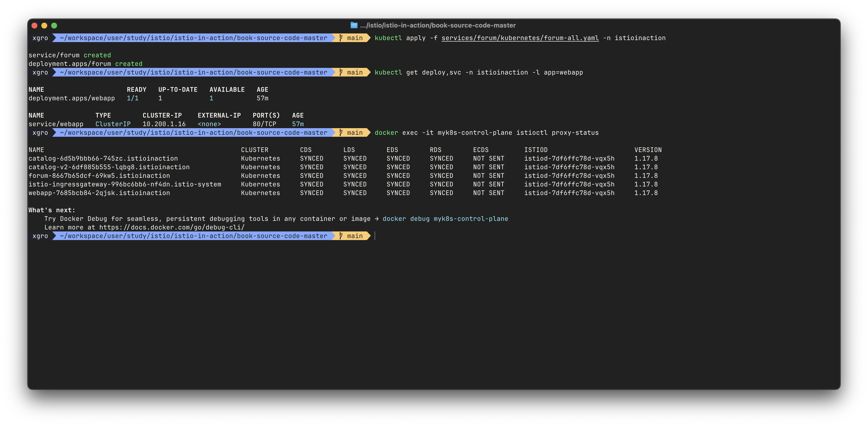868x426 pixels.
Task: Click 'docker debug myk8s-control-plane' suggestion
Action: [x=445, y=219]
